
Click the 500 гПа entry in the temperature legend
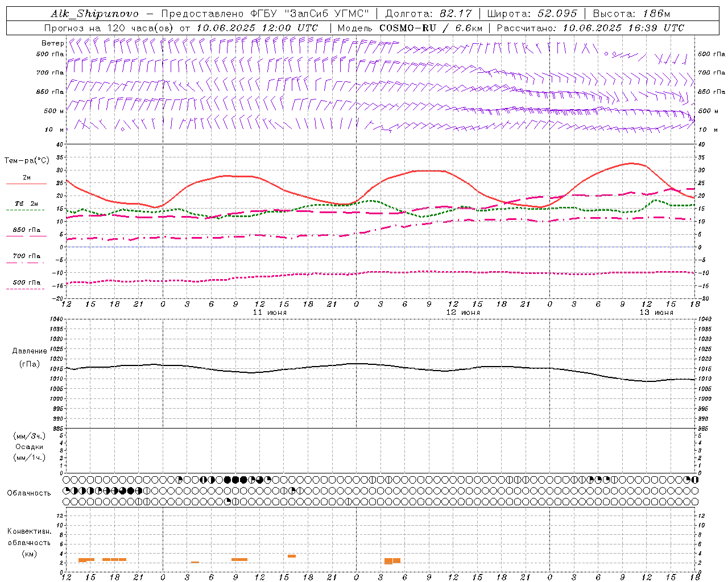click(27, 285)
